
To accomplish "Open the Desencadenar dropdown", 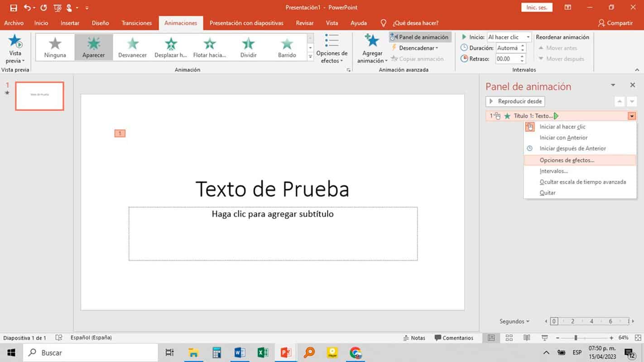I will 415,48.
